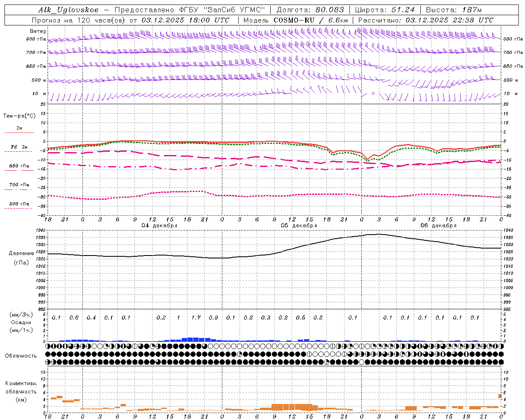Click the 1.7 precipitation value

[196, 318]
